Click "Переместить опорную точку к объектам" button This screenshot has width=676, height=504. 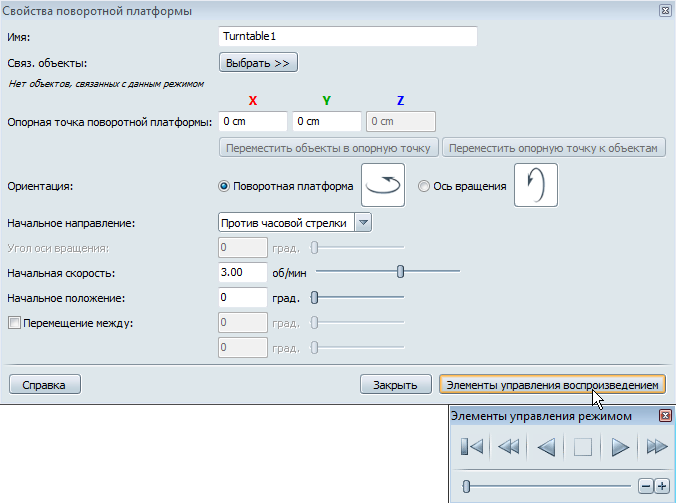(554, 148)
